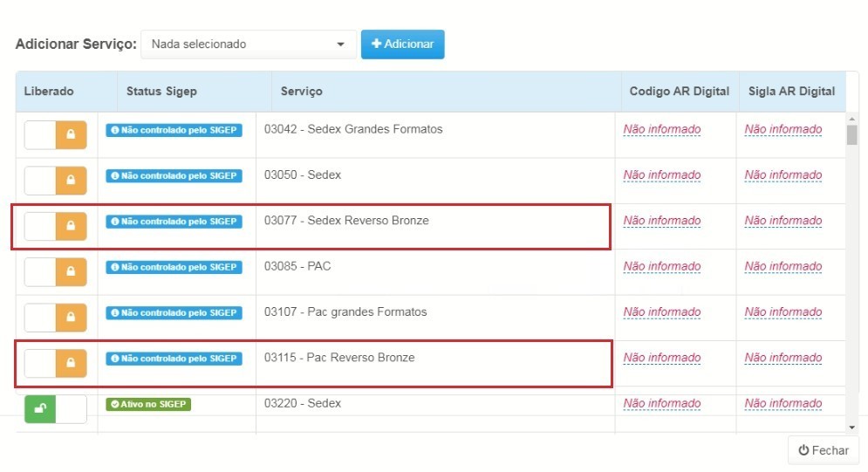This screenshot has height=472, width=868.
Task: Click SIGEP status badge for 03085 row
Action: point(174,267)
